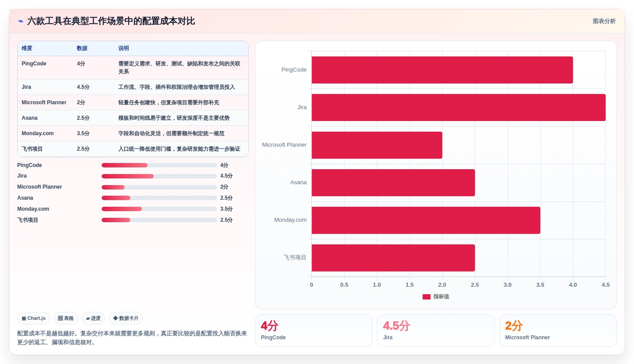634x364 pixels.
Task: Click the Asana bar in the chart
Action: click(x=393, y=182)
